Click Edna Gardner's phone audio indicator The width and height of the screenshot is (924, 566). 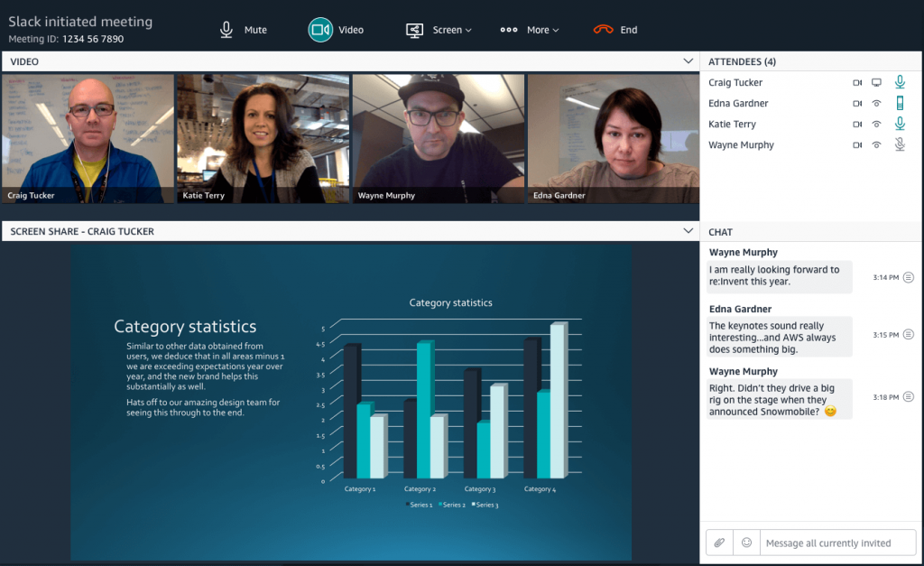pyautogui.click(x=900, y=103)
